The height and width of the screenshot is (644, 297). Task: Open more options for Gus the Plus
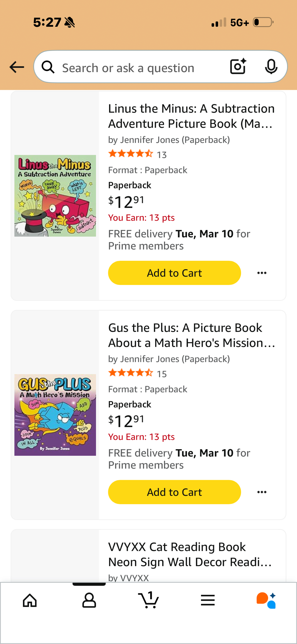point(262,492)
